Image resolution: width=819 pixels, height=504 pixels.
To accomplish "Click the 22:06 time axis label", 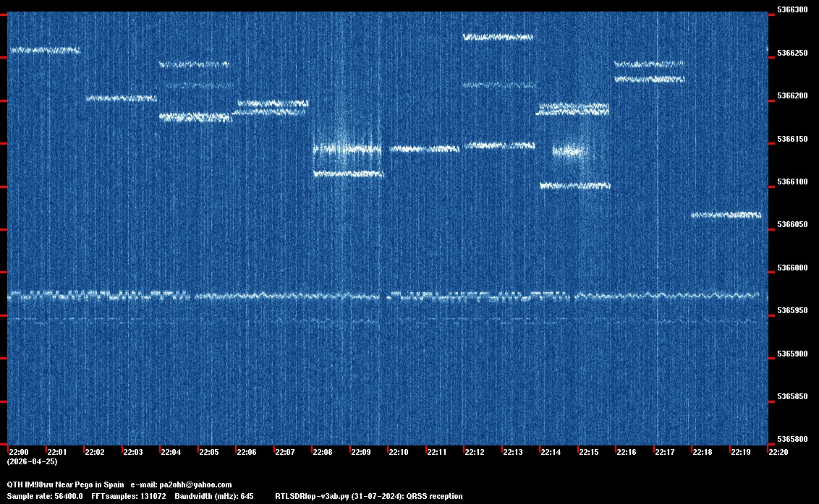I will 247,452.
